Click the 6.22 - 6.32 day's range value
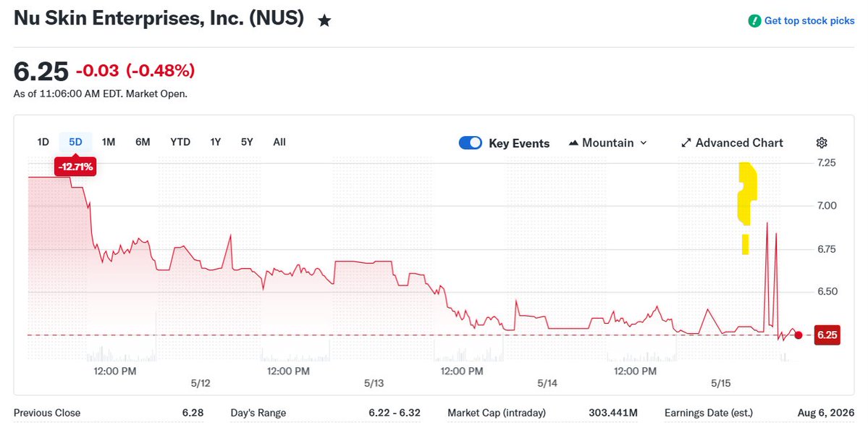868x423 pixels. (x=395, y=413)
